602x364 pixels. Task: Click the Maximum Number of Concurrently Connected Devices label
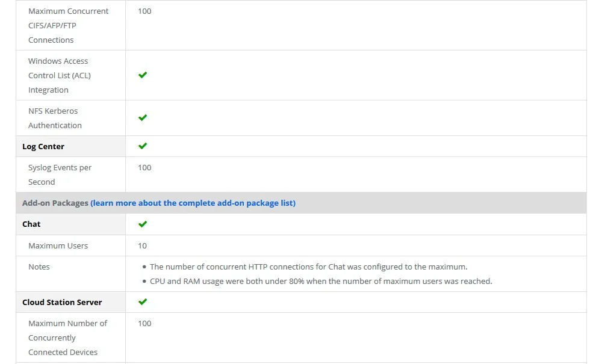point(67,338)
